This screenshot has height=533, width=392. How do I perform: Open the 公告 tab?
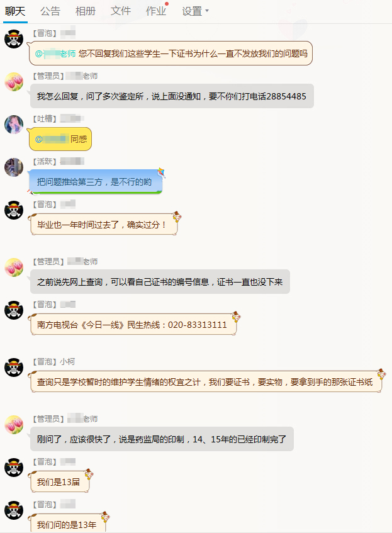click(x=50, y=11)
